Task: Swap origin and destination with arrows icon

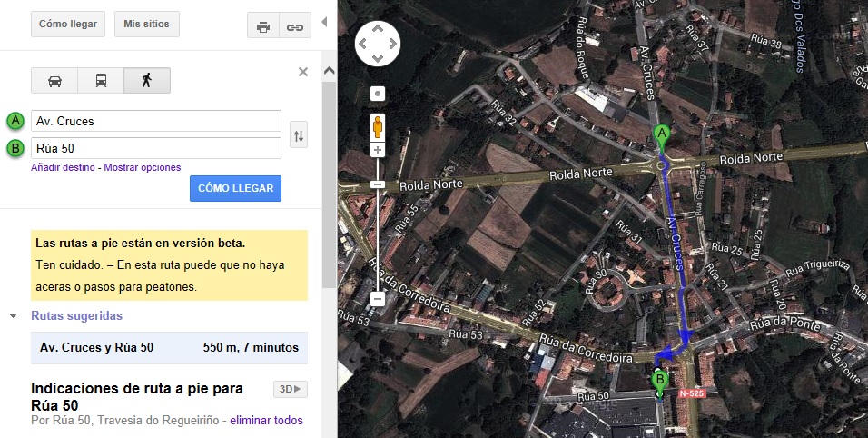Action: click(x=299, y=136)
